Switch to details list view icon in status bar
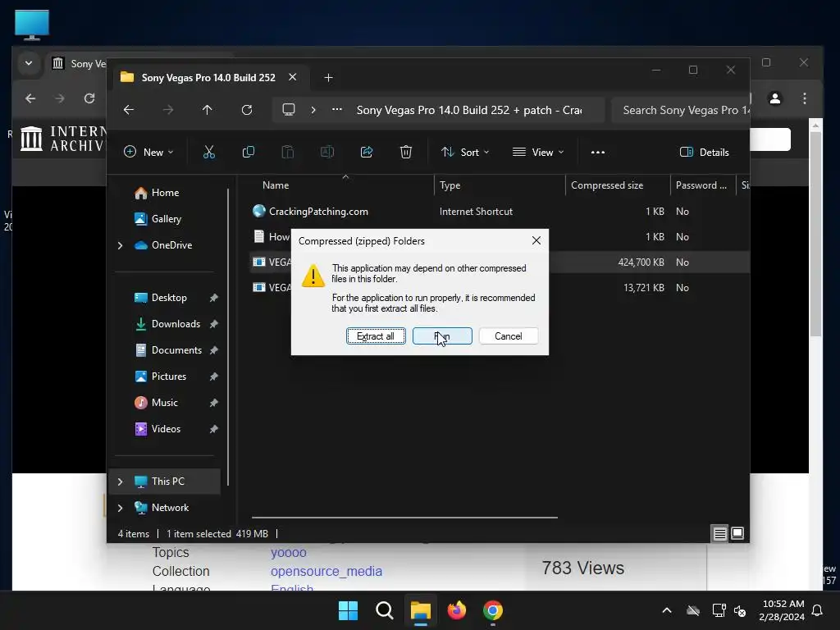Screen dimensions: 840x630 point(719,533)
